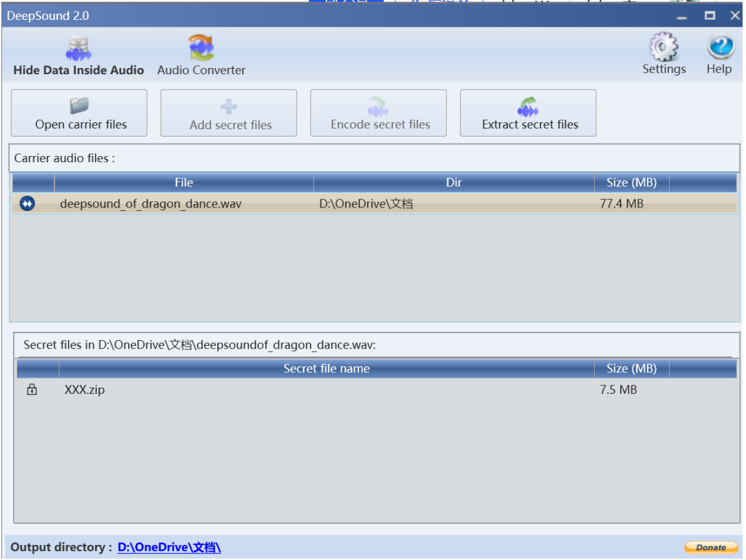Click the Secret file name column header
746x560 pixels.
point(327,368)
